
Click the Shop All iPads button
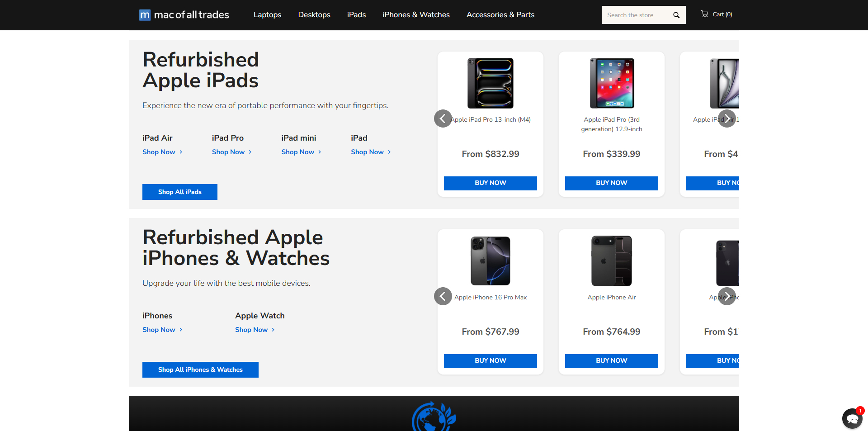(x=180, y=192)
